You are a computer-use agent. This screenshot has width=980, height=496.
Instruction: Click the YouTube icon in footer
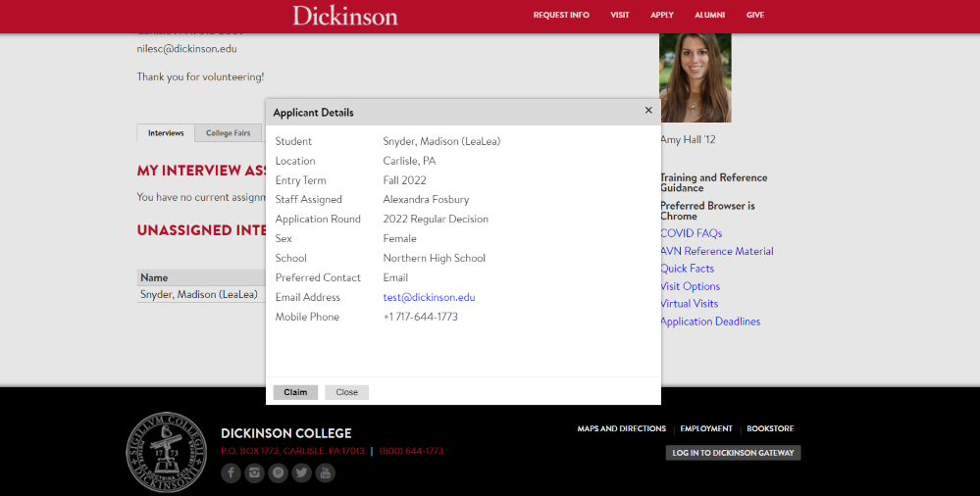tap(325, 473)
